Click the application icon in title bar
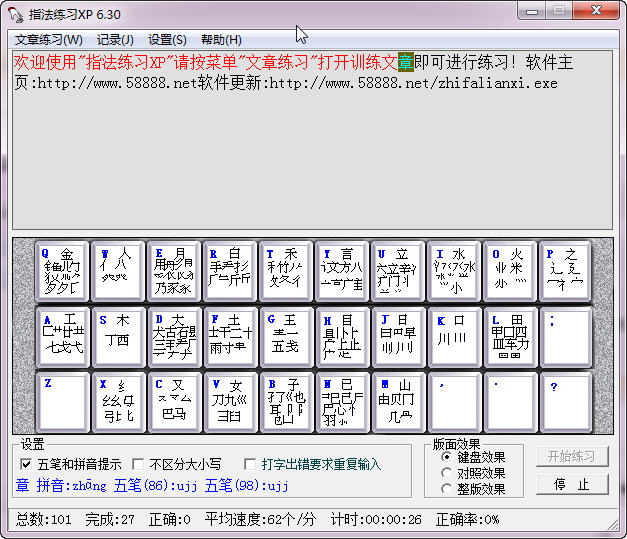 coord(16,14)
